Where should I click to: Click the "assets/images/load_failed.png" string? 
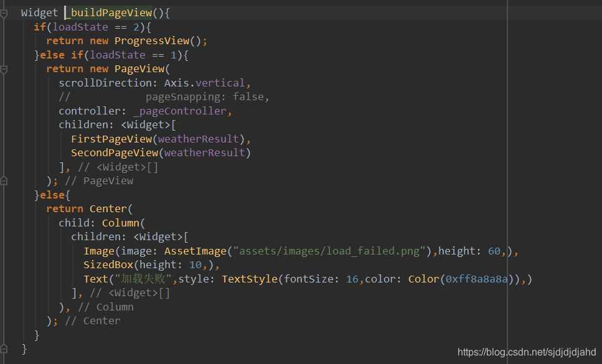click(329, 251)
